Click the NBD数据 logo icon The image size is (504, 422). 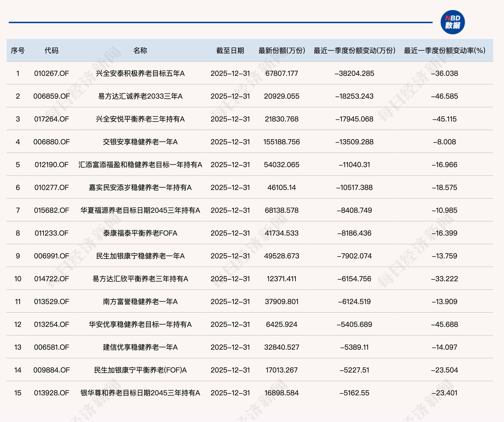coord(452,22)
